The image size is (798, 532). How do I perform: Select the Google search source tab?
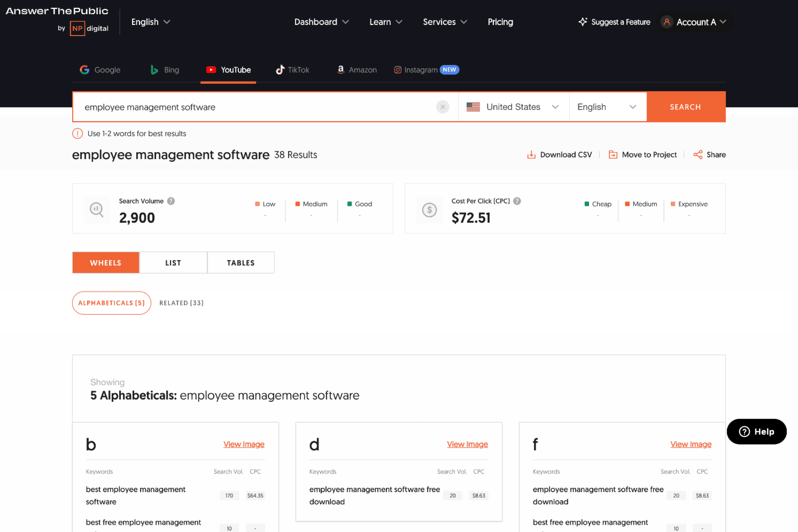[x=100, y=70]
